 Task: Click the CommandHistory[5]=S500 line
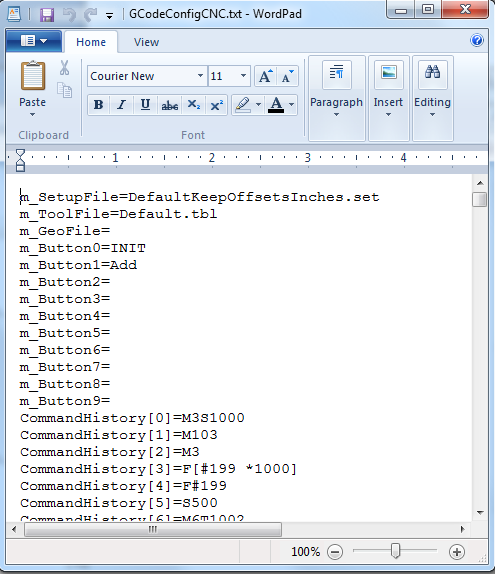119,503
